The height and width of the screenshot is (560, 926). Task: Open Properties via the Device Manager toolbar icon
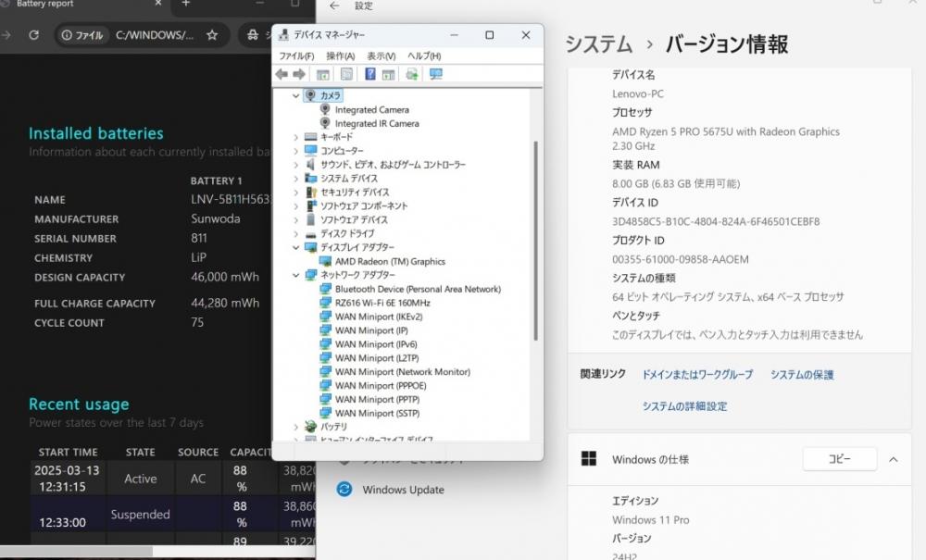coord(346,74)
